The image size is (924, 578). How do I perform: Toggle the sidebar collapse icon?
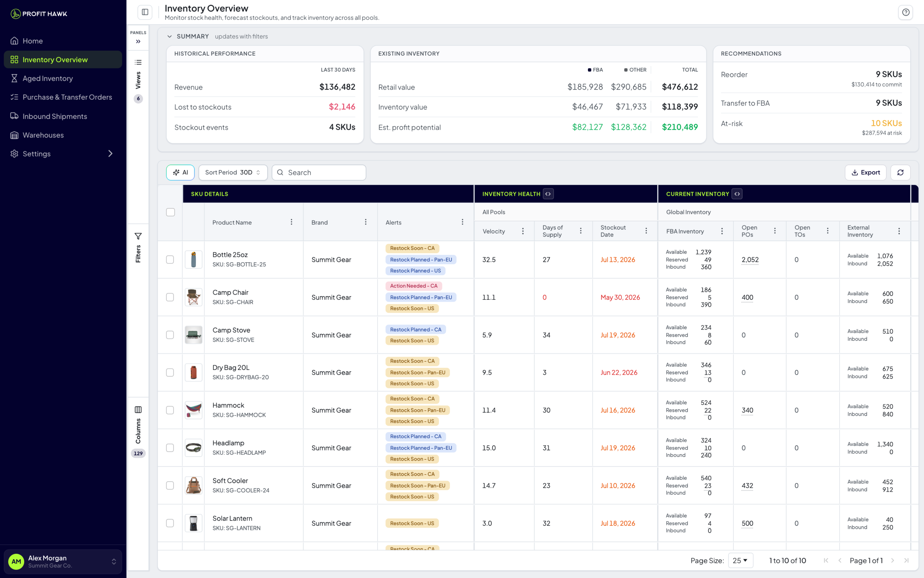click(x=145, y=12)
